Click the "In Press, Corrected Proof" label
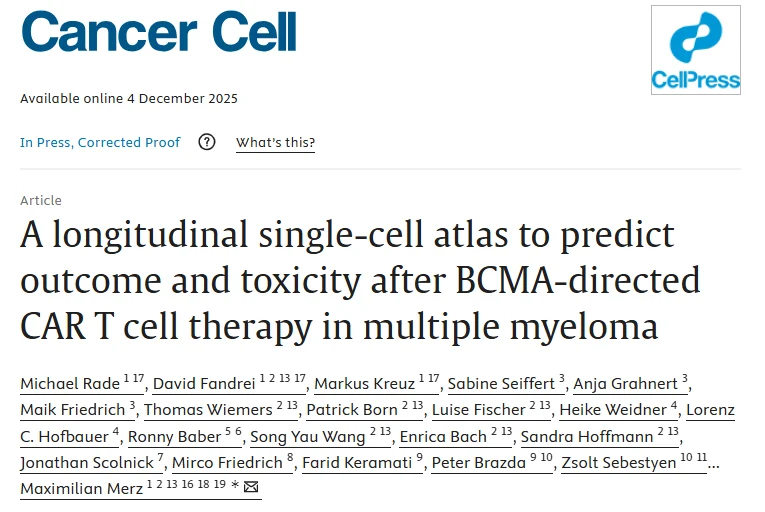765x512 pixels. tap(100, 143)
